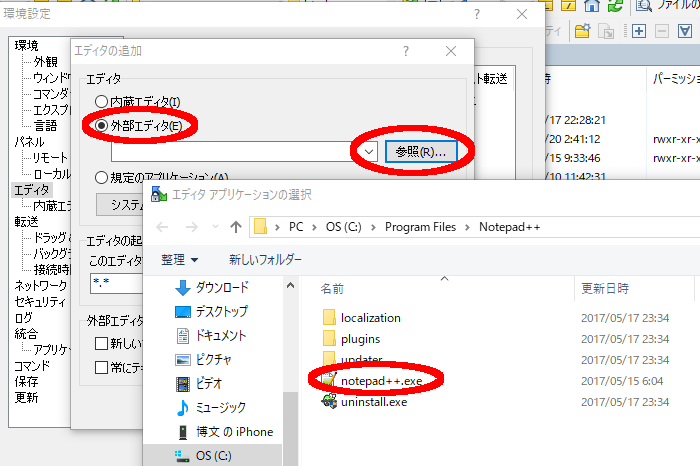
Task: Choose the 外部エディタ radio option
Action: (x=101, y=126)
